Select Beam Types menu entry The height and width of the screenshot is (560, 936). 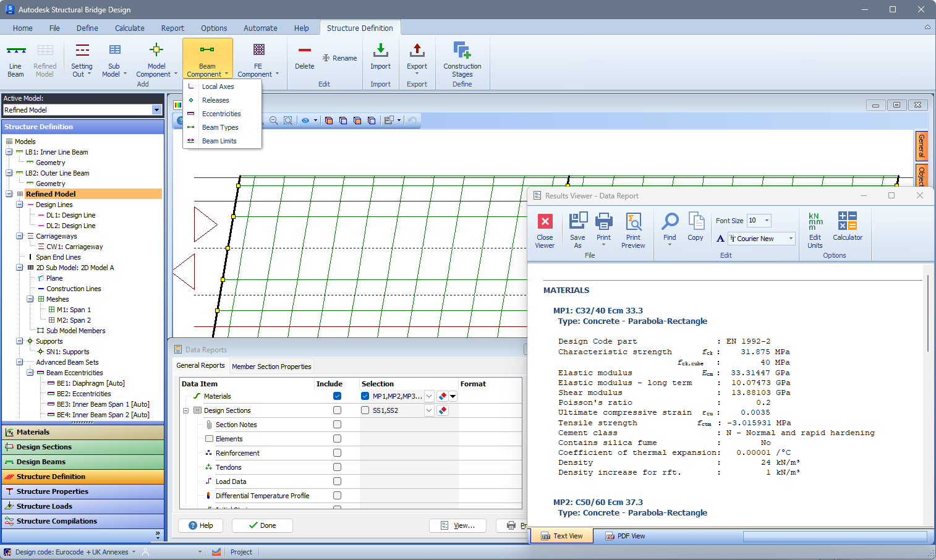(x=220, y=127)
